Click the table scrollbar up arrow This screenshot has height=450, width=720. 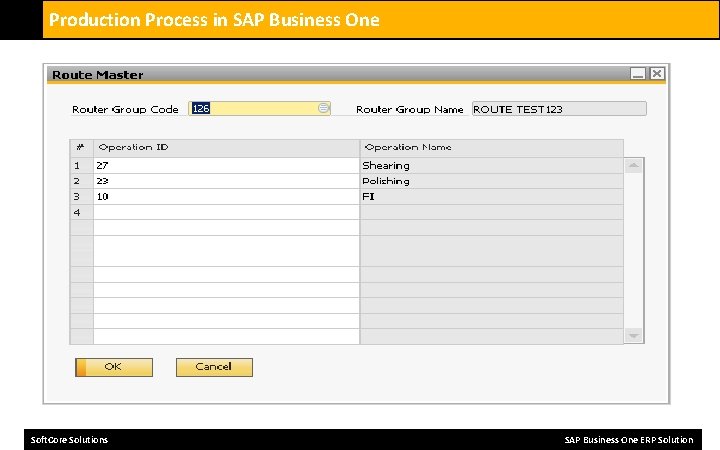(634, 165)
